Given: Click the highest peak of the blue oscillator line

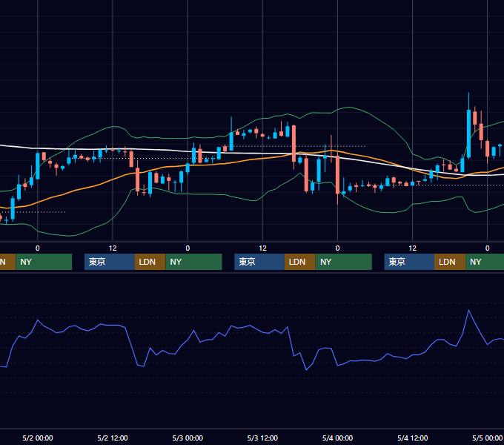Looking at the screenshot, I should pos(468,310).
